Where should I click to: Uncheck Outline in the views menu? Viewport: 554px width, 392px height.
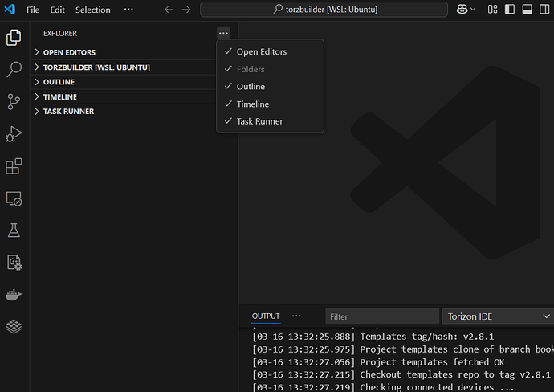271,87
